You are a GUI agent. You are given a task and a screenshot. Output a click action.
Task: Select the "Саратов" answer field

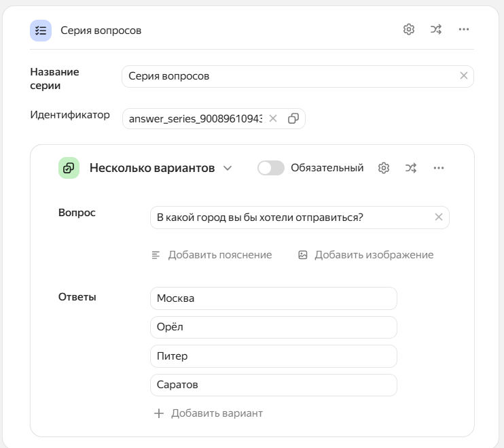tap(273, 385)
